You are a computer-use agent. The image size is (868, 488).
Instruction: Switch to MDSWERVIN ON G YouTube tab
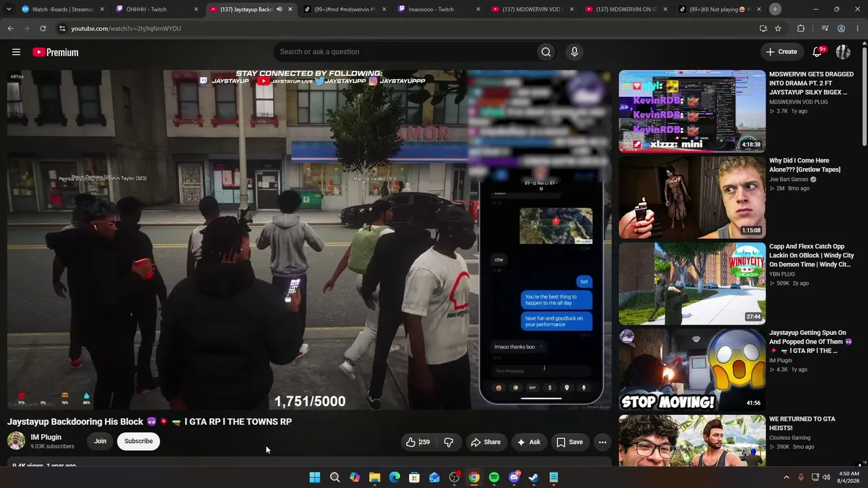coord(628,9)
